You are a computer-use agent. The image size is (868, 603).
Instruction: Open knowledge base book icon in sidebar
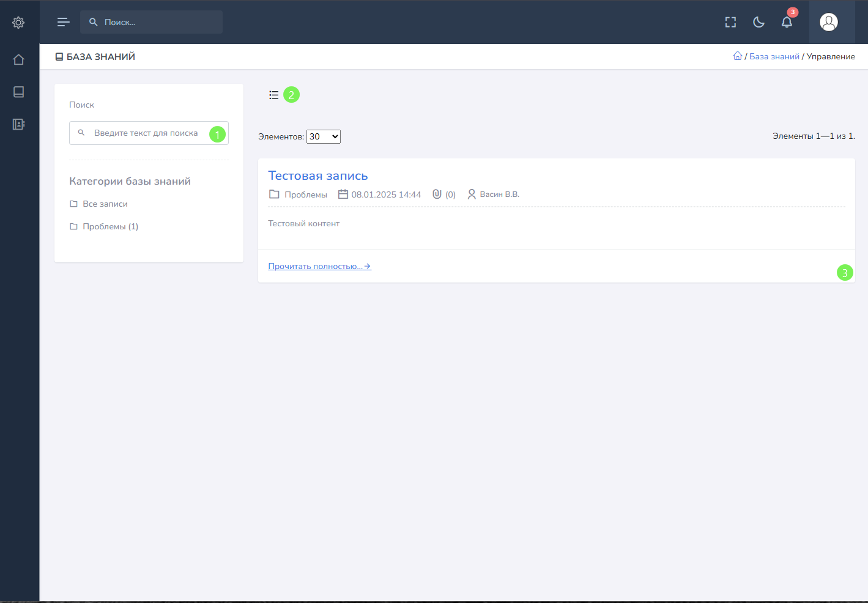[18, 92]
